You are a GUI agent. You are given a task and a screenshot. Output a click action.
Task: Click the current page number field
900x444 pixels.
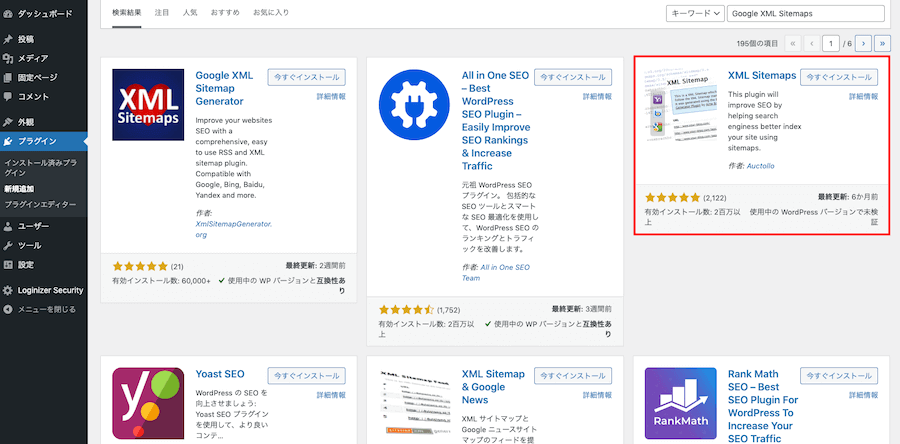[831, 43]
